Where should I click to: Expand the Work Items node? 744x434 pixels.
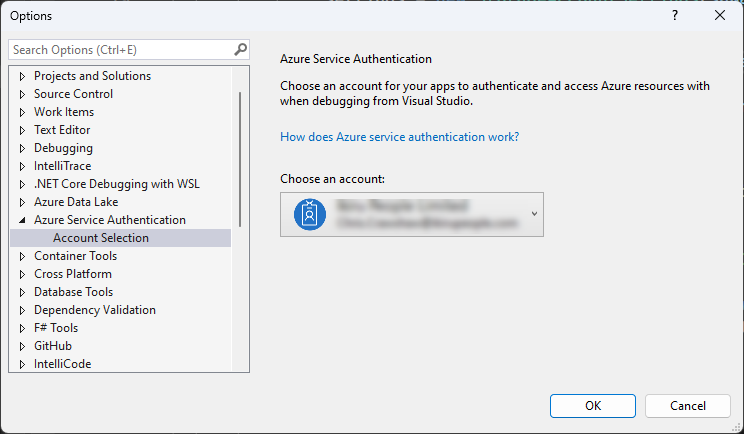point(22,112)
